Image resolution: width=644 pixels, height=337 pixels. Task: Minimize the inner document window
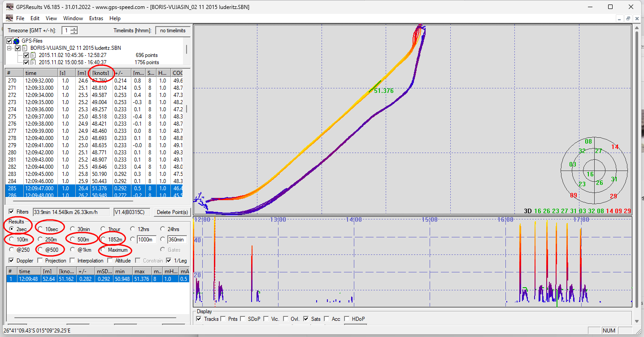click(620, 18)
